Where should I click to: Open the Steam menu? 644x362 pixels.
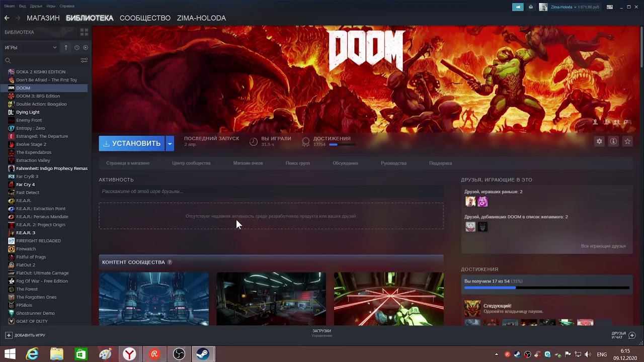coord(9,6)
